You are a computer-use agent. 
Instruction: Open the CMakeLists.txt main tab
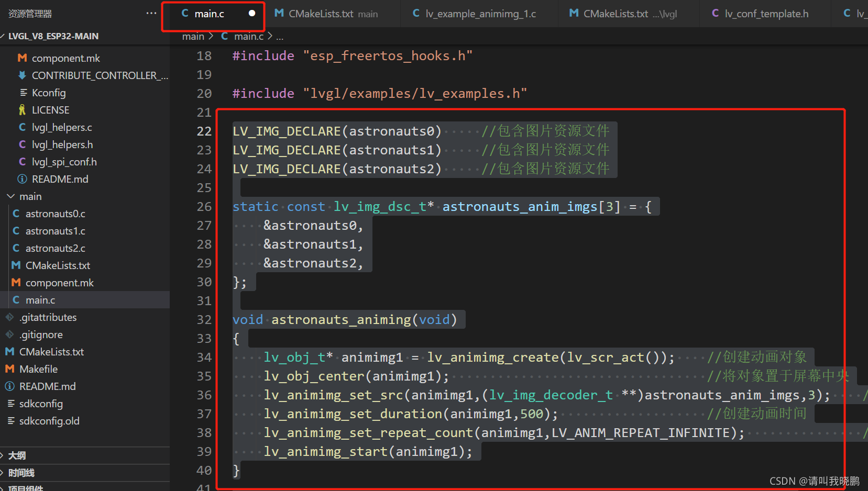[333, 14]
